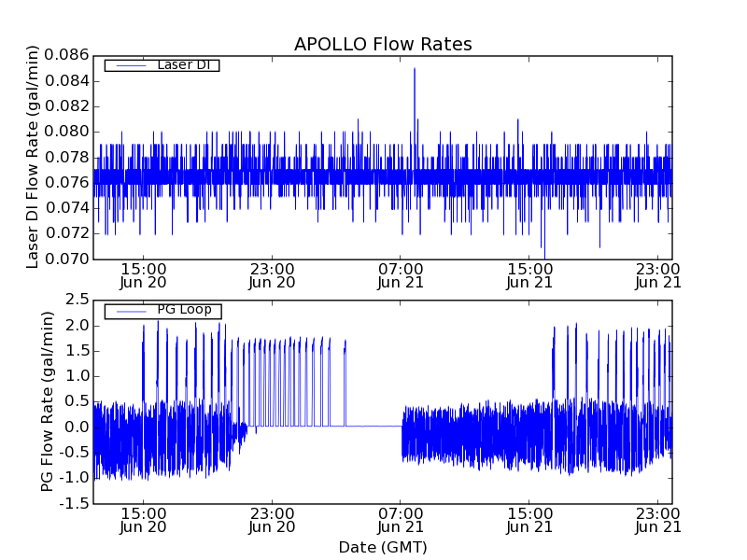Select the 'PG Loop' legend entry
Image resolution: width=747 pixels, height=560 pixels.
point(162,311)
